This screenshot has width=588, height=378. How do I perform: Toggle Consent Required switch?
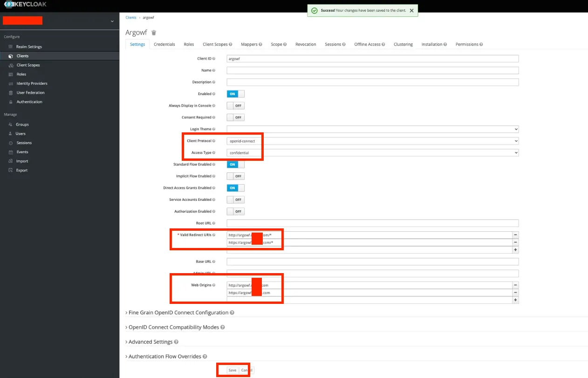coord(235,117)
